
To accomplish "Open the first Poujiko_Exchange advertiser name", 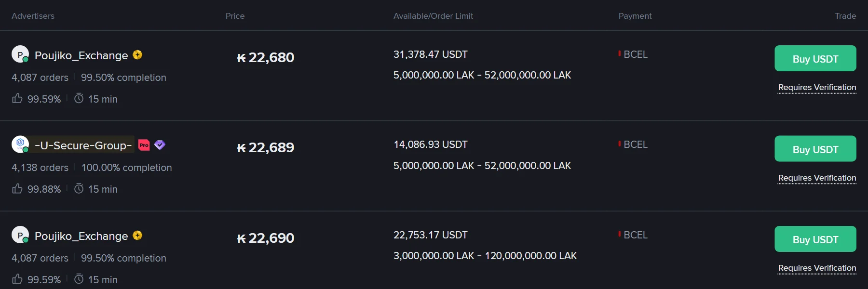I will 81,55.
